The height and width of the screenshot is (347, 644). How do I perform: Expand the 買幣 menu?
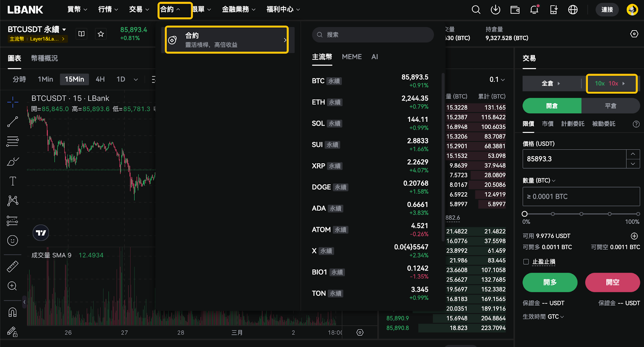click(x=77, y=9)
